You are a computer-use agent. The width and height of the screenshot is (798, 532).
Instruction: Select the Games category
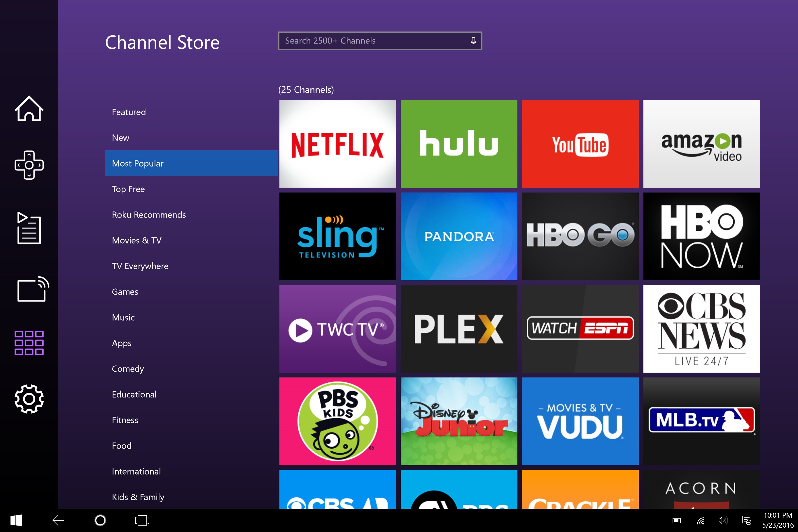(125, 291)
